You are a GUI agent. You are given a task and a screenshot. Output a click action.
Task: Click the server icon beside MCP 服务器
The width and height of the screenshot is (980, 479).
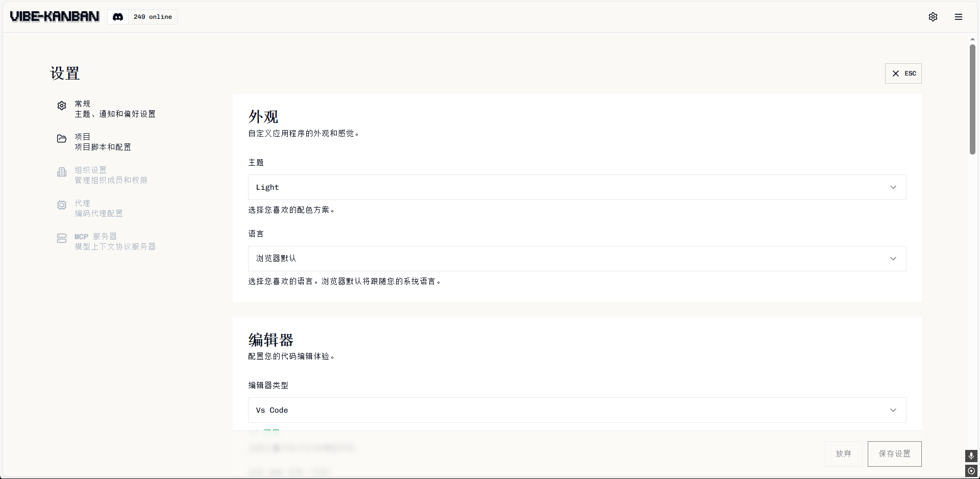point(62,238)
